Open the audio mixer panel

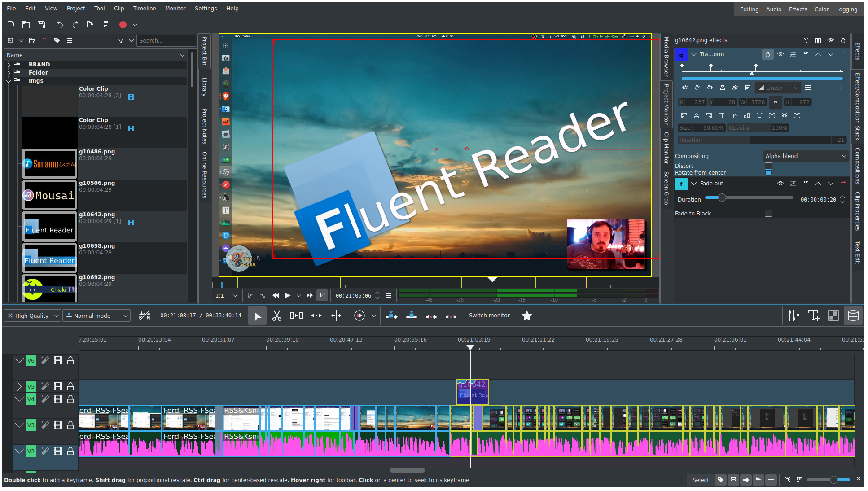coord(794,316)
